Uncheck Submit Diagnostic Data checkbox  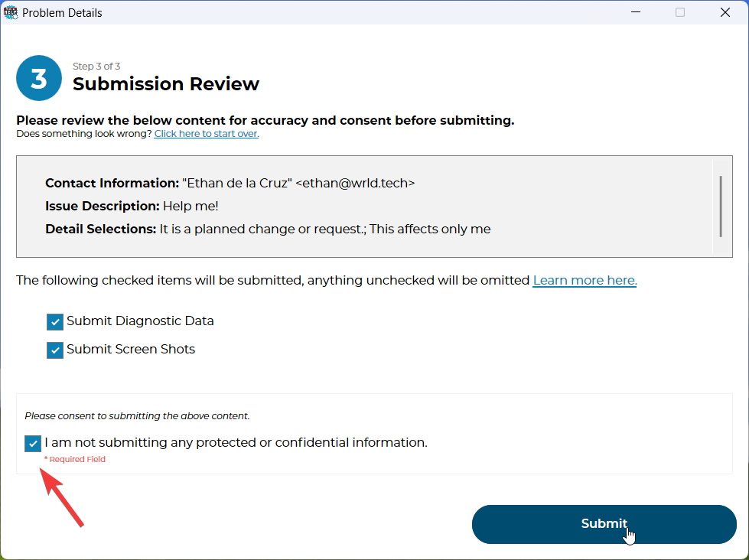click(x=55, y=322)
